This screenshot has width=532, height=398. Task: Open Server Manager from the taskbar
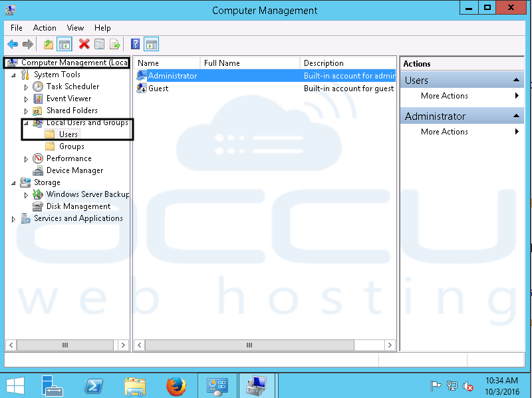[52, 386]
